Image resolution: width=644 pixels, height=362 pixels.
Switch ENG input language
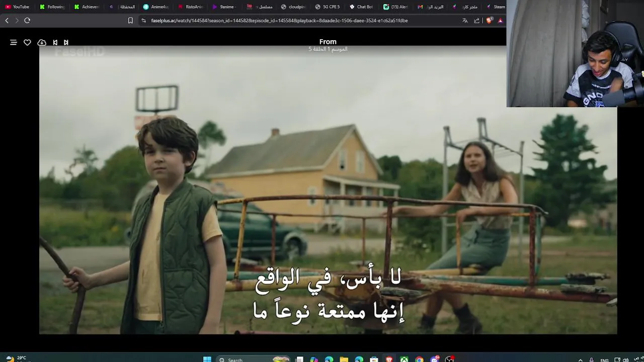tap(605, 360)
